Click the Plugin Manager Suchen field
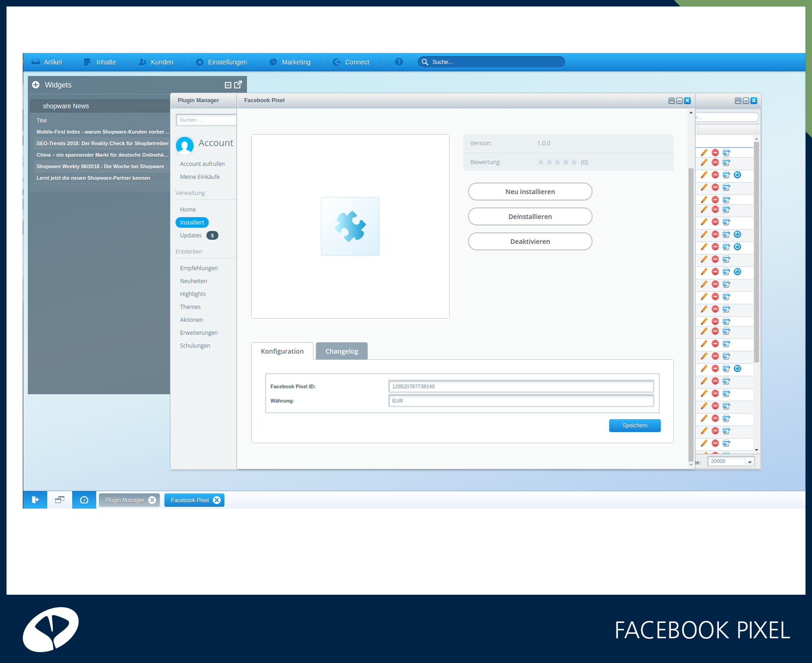Screen dimensions: 812x663 [x=206, y=120]
